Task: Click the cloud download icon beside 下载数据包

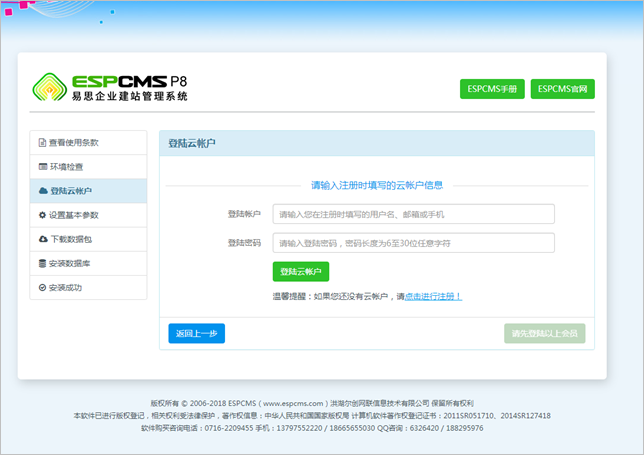Action: [x=43, y=239]
